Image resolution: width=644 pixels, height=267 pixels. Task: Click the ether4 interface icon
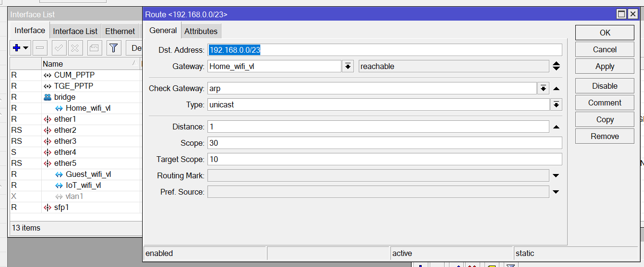pos(47,152)
